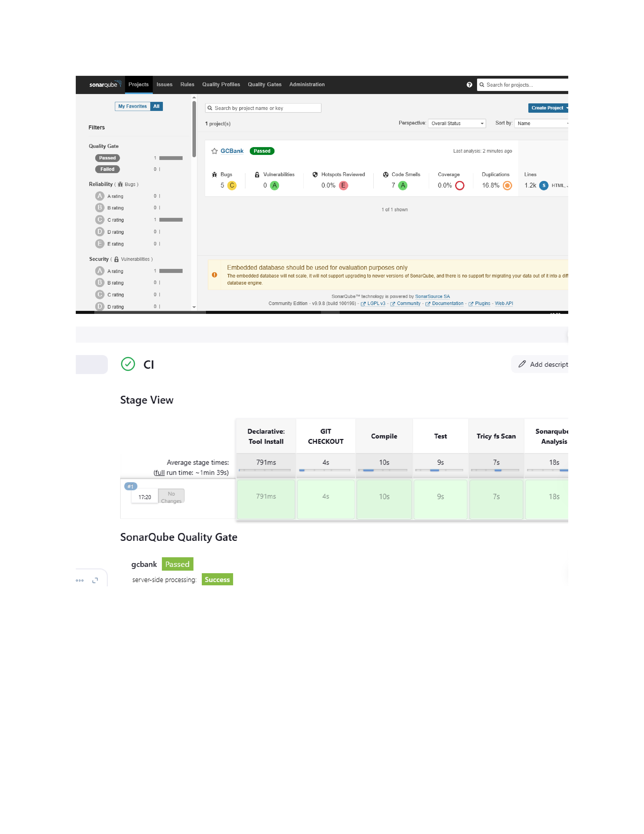
Task: Click the CI build success checkmark icon
Action: point(128,364)
